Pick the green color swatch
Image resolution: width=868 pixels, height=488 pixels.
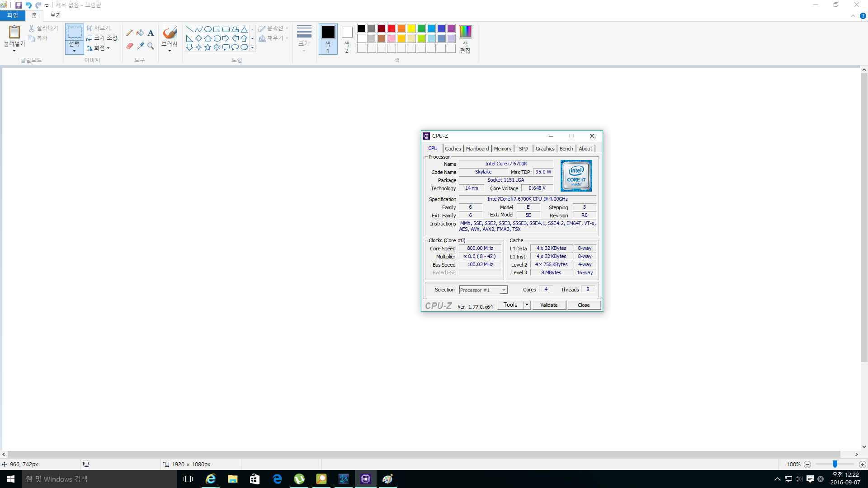click(421, 29)
